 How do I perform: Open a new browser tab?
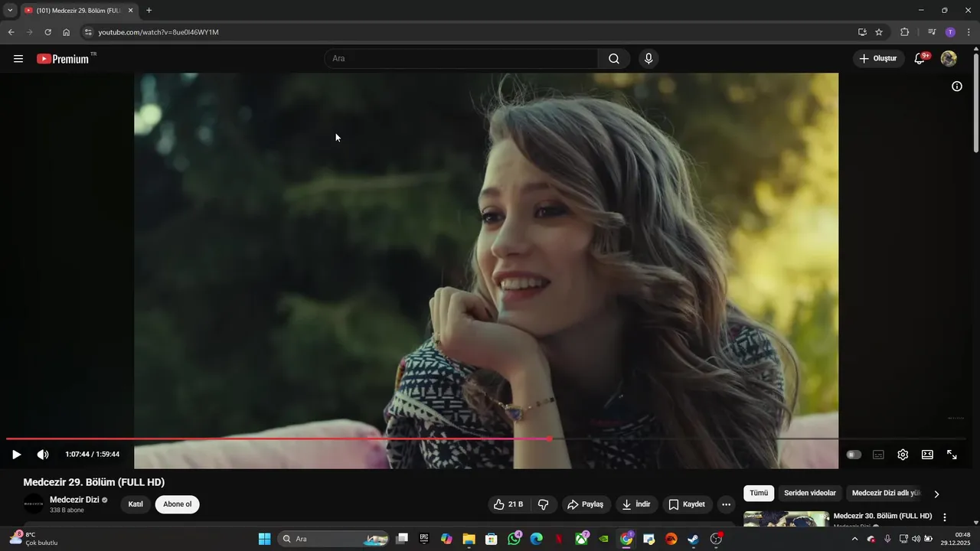click(149, 11)
